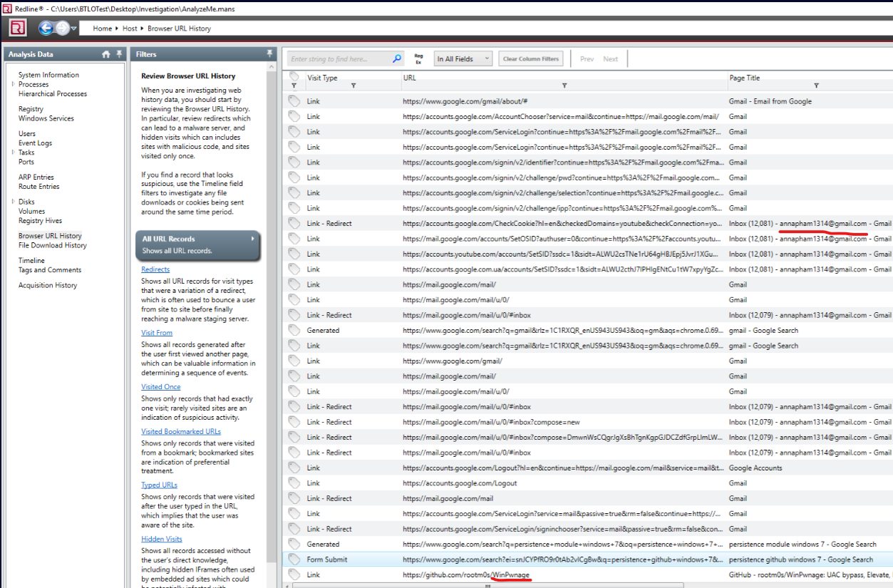893x588 pixels.
Task: Sort by the Visit Type column header
Action: pyautogui.click(x=322, y=78)
